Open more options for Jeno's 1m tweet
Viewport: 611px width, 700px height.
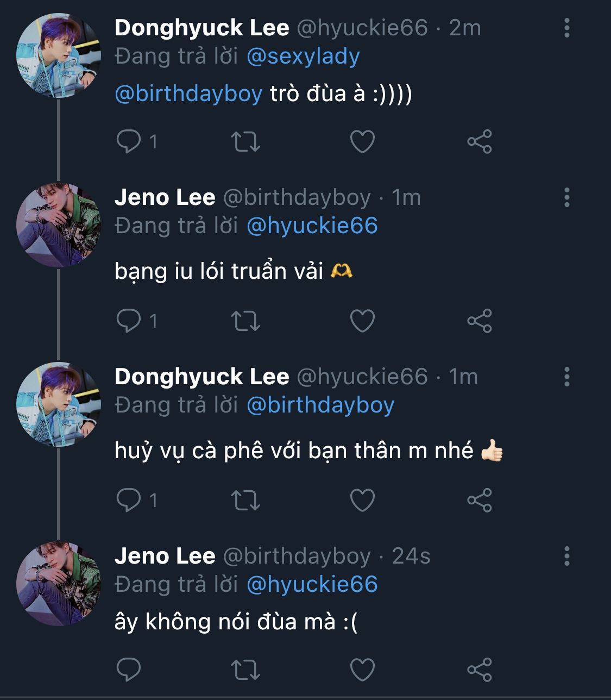(566, 197)
